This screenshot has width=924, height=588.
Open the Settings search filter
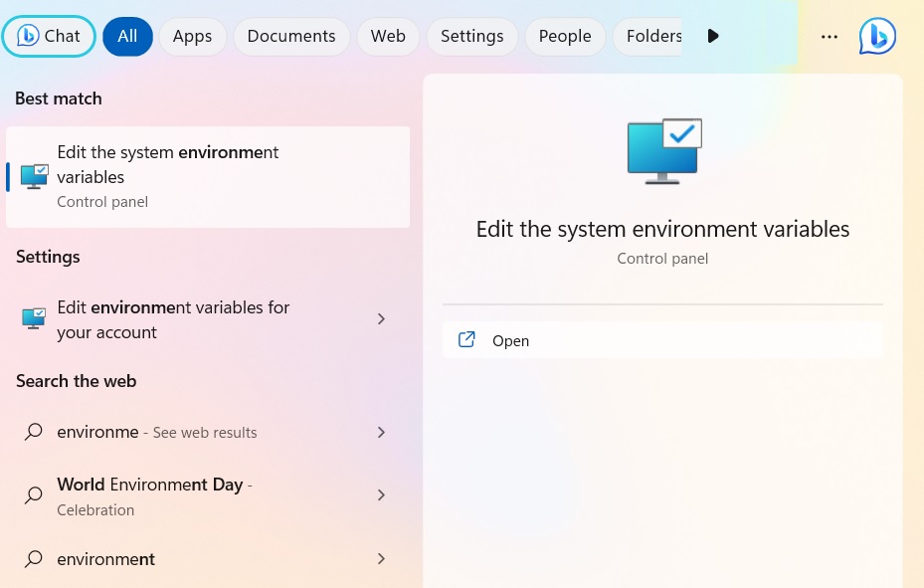(471, 36)
